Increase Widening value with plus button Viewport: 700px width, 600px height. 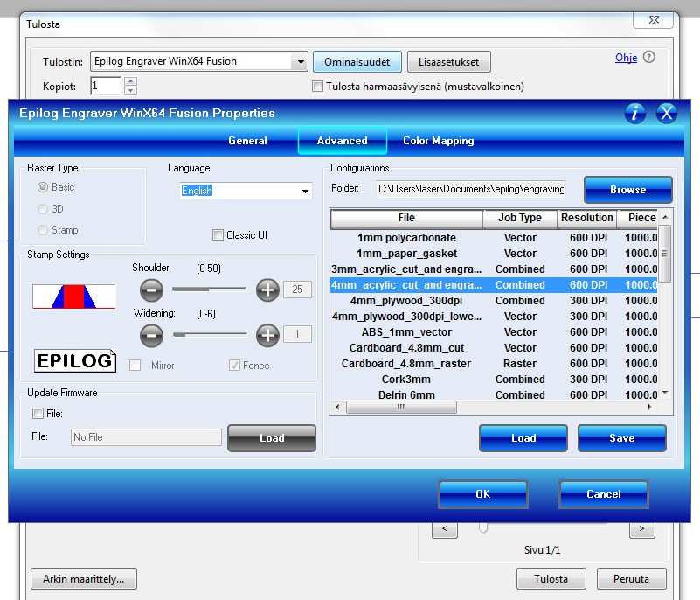267,335
